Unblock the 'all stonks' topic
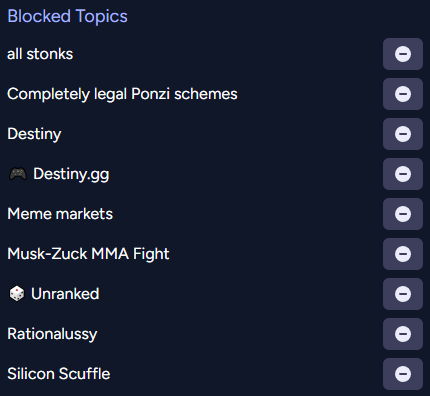This screenshot has width=430, height=396. pos(403,54)
